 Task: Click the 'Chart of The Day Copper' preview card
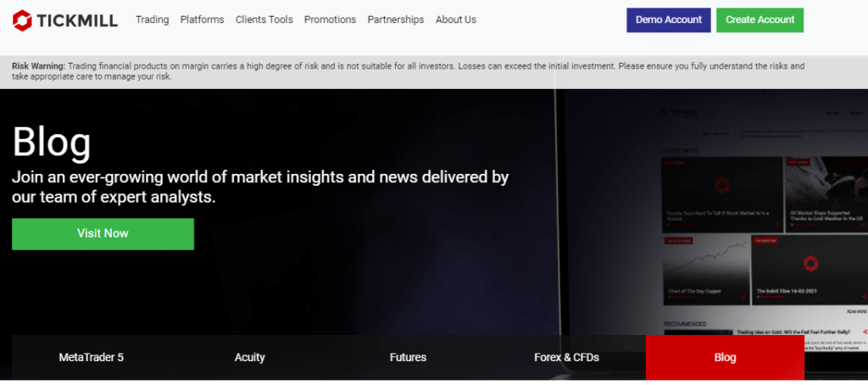click(x=706, y=270)
